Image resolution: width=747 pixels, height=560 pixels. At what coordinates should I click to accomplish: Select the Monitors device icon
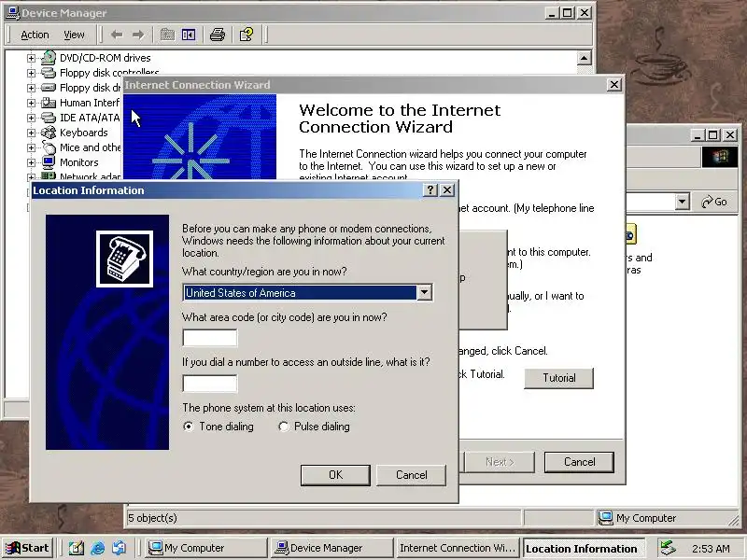coord(49,162)
